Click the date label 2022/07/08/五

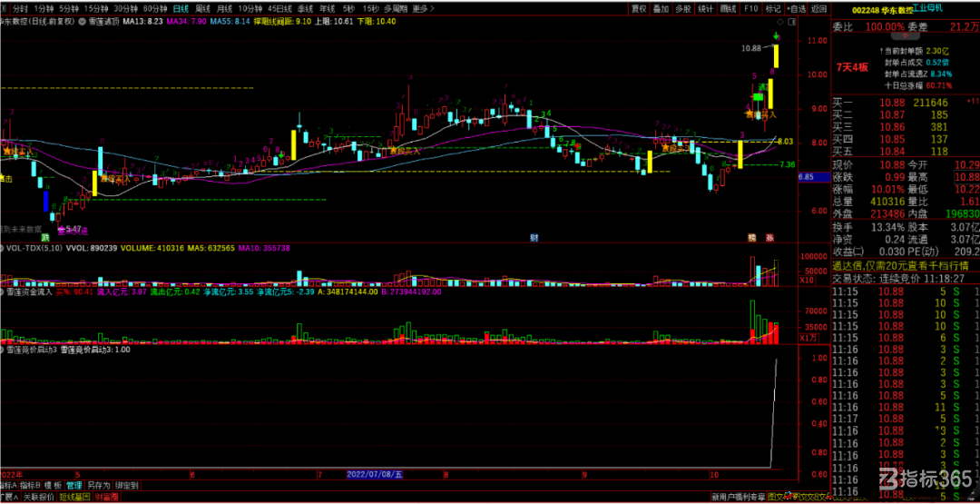[375, 475]
